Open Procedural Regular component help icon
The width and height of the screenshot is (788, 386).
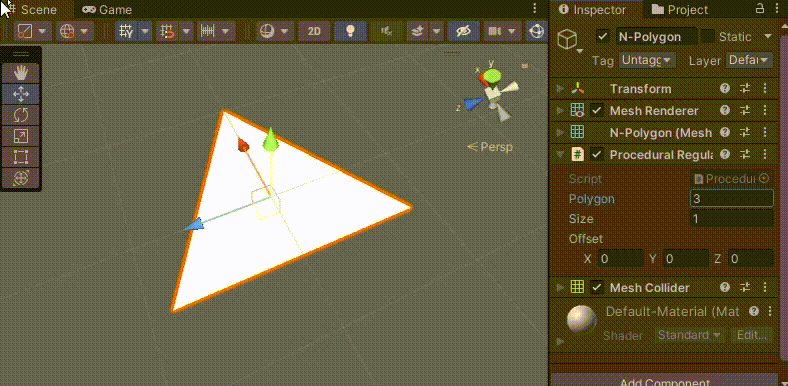[725, 155]
